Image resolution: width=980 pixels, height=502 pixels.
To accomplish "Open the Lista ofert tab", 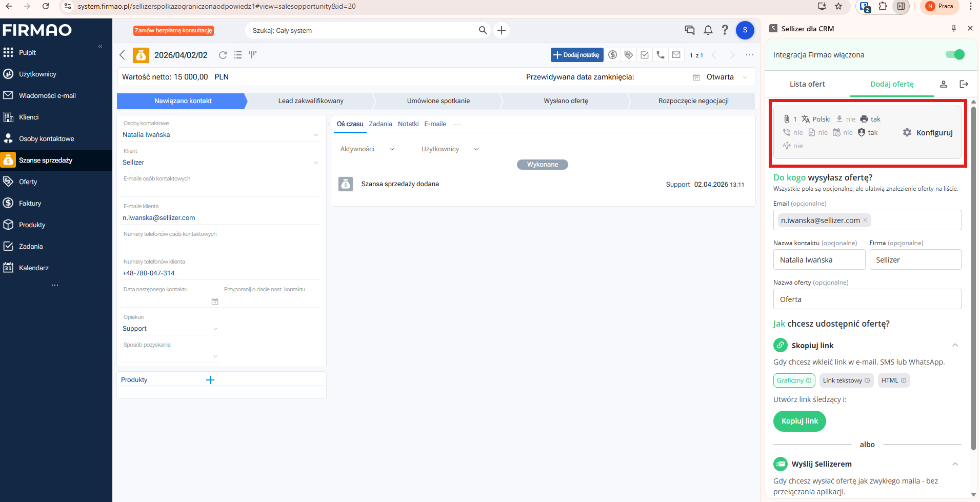I will pyautogui.click(x=807, y=84).
